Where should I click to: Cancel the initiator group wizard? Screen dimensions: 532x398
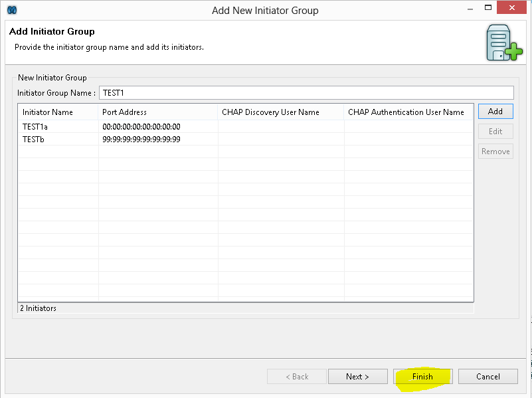coord(488,377)
